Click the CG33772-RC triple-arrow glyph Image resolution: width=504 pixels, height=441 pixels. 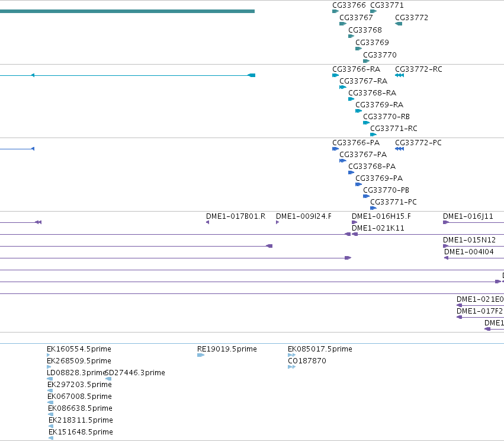click(399, 75)
